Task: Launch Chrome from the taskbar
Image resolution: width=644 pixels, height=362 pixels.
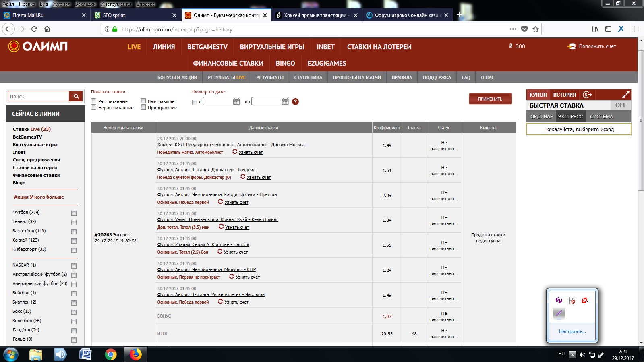Action: pos(110,354)
